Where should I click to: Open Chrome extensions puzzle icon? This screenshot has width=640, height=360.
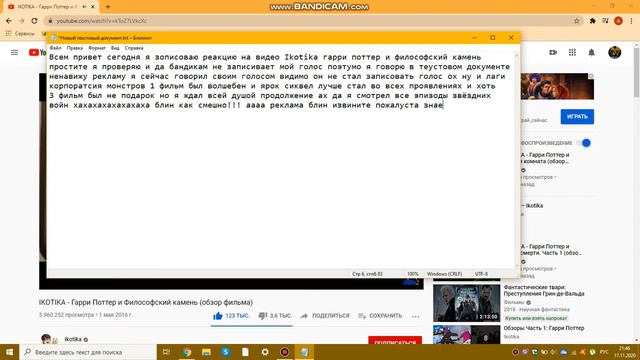pyautogui.click(x=592, y=21)
